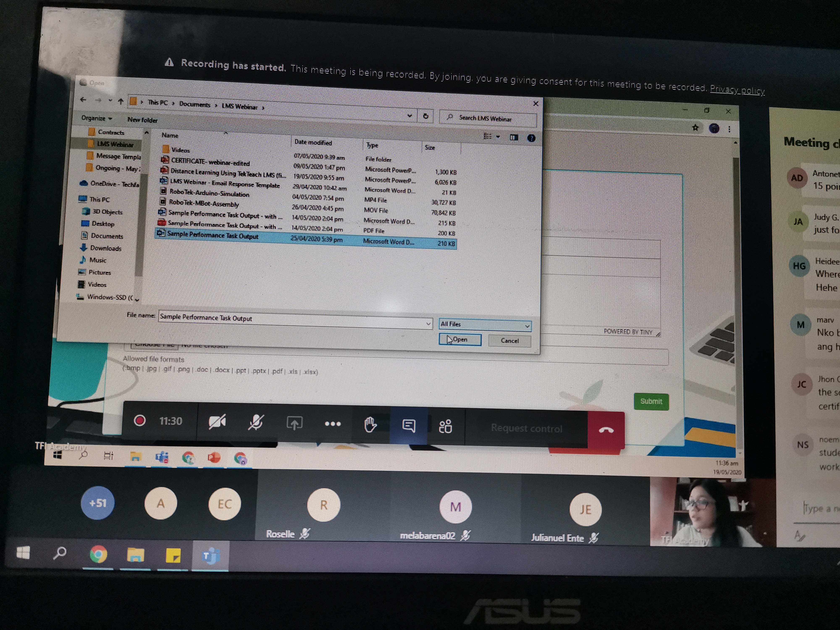The image size is (840, 630).
Task: Open Microsoft Teams from the laptop taskbar
Action: (210, 556)
